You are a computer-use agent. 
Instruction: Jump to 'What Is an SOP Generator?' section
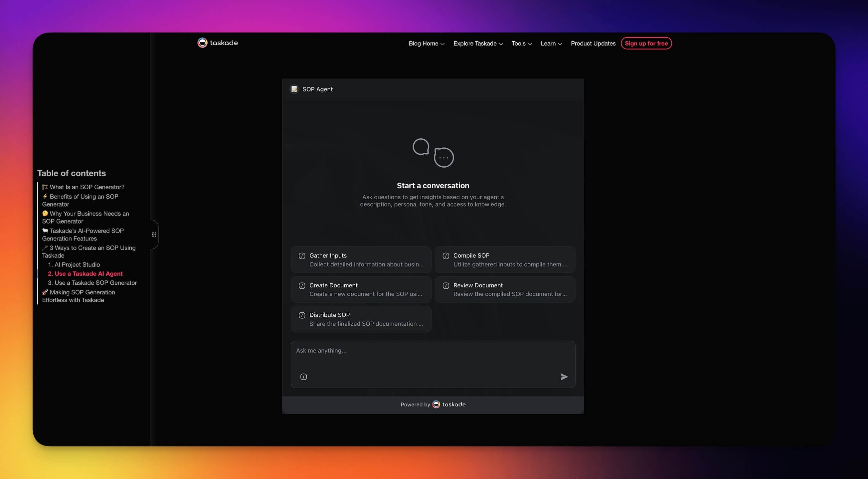(x=87, y=187)
